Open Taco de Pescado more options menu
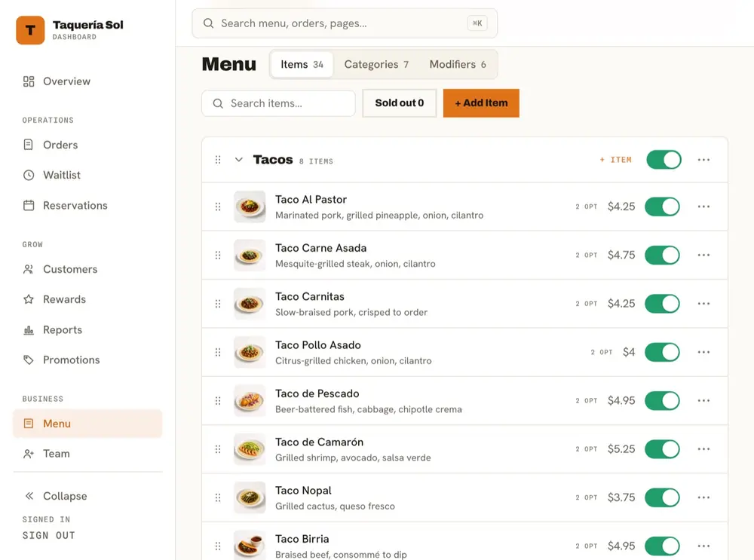 pos(703,401)
